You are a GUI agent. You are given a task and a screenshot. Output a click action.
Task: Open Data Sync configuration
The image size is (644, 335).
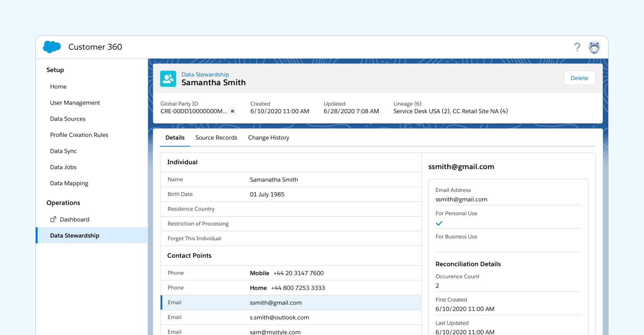63,151
